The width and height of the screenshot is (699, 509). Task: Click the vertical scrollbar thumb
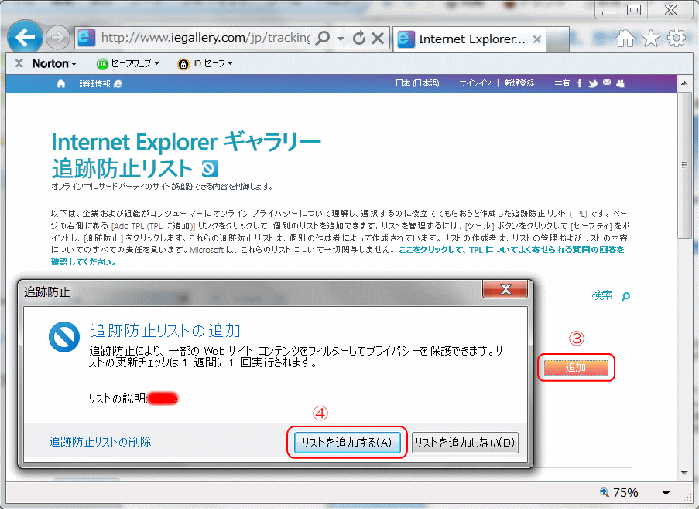click(684, 165)
